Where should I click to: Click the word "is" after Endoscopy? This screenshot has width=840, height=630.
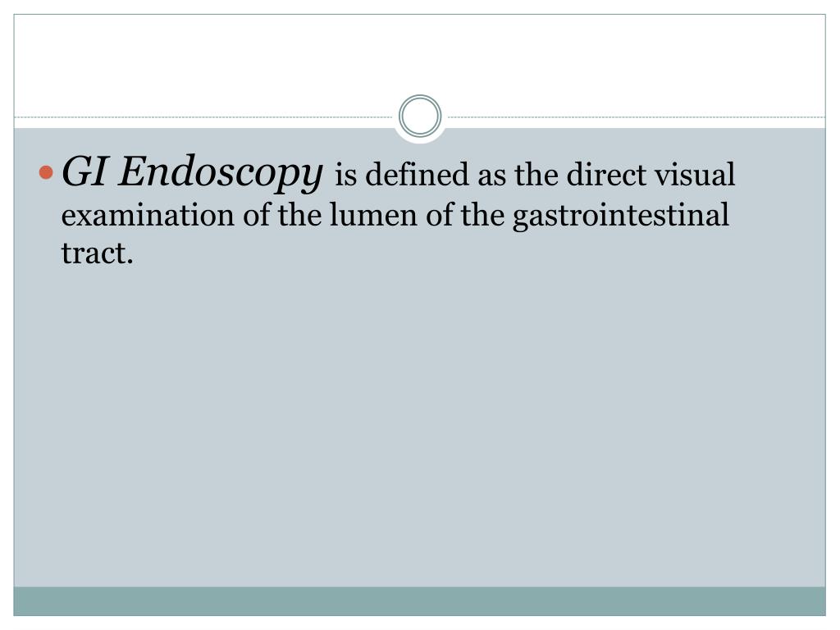click(345, 176)
